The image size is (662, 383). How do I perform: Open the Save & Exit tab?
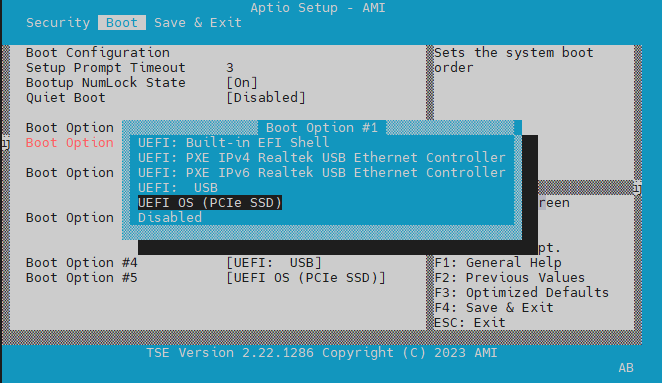click(x=198, y=22)
